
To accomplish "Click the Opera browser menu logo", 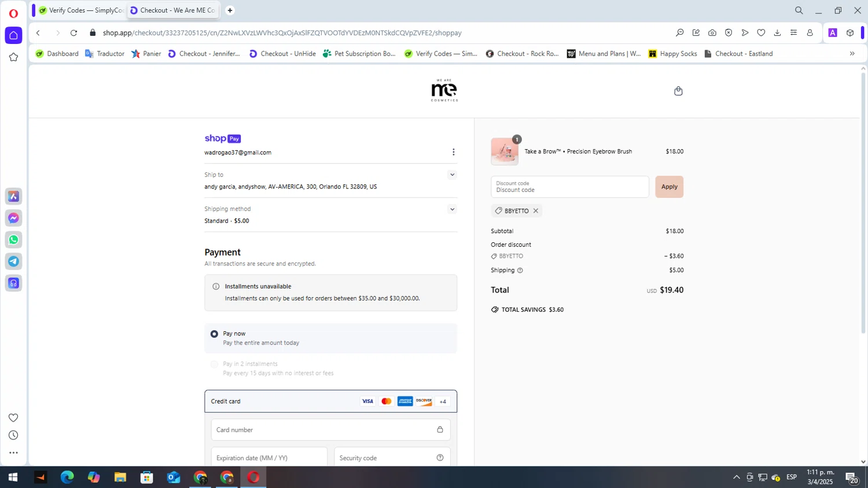I will 13,13.
